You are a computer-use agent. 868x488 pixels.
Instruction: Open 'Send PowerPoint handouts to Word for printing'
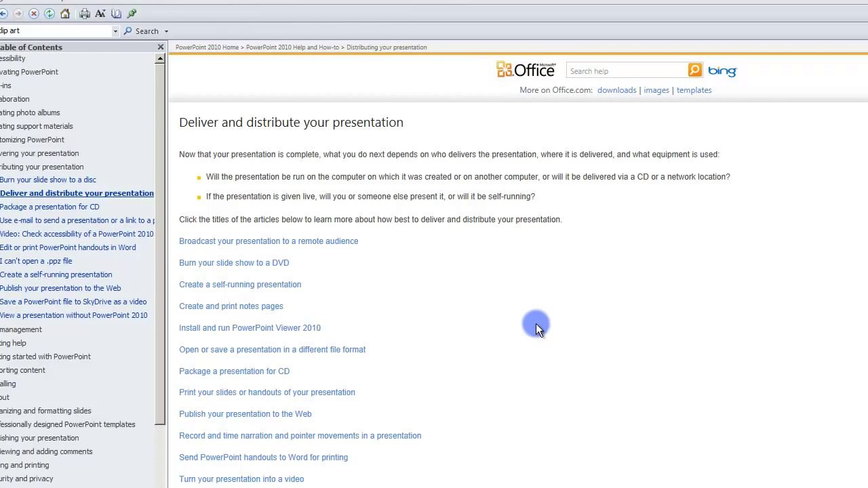tap(263, 457)
